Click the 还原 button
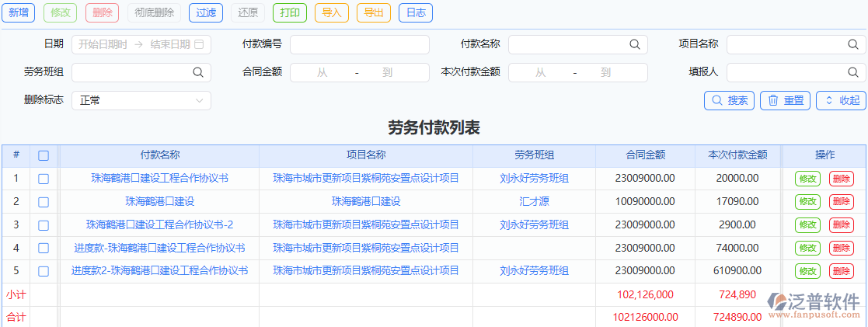This screenshot has width=868, height=327. point(248,13)
